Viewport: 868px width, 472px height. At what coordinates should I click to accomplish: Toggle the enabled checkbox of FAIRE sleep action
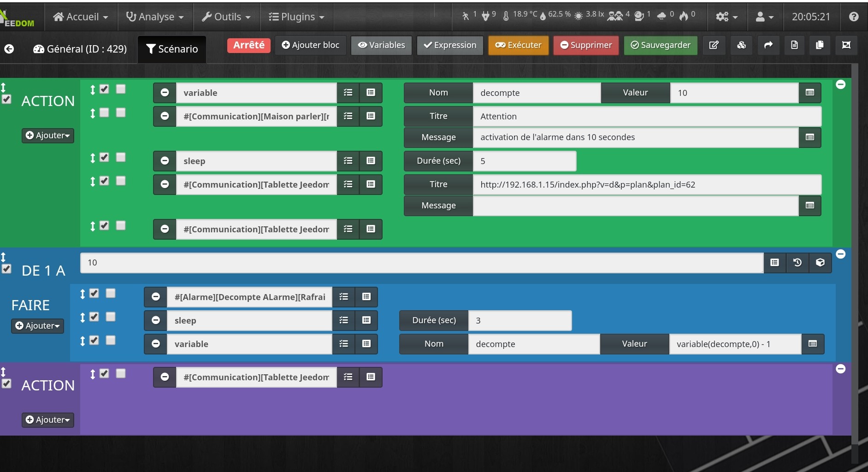click(94, 317)
